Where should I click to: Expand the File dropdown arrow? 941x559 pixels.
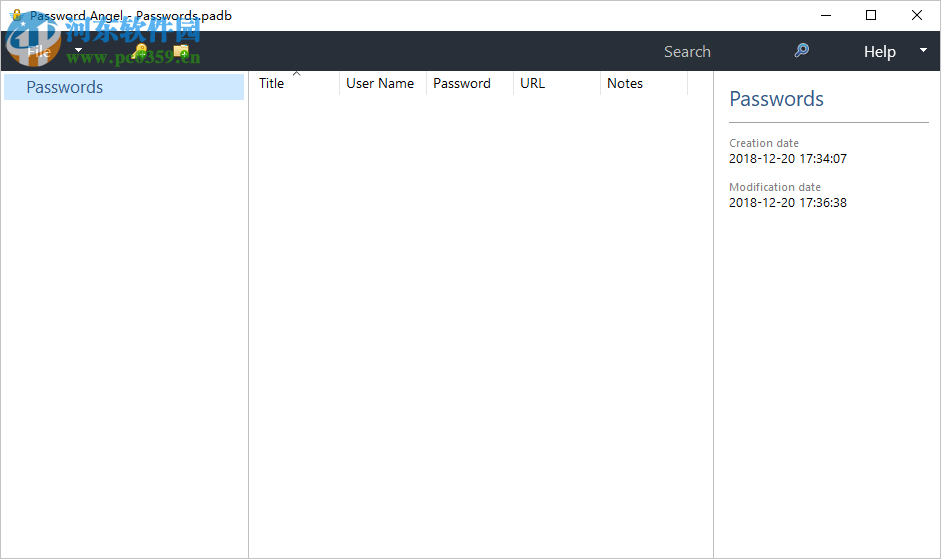[x=78, y=50]
